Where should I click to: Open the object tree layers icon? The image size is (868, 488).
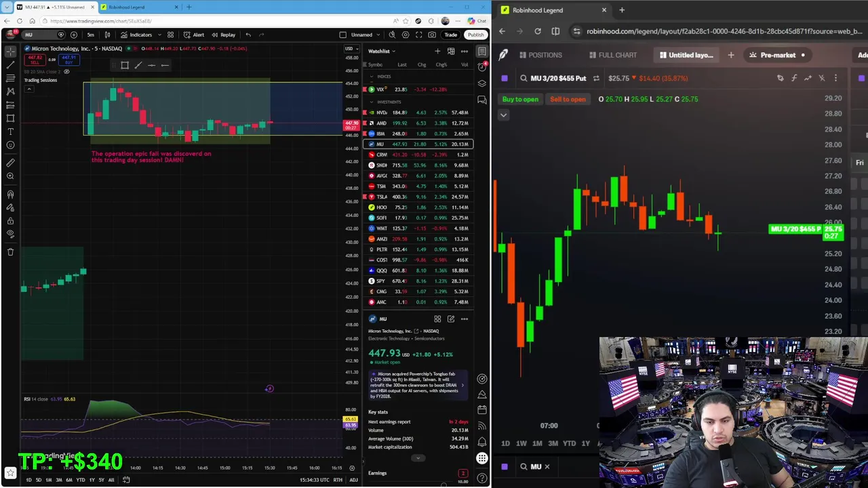click(x=481, y=83)
